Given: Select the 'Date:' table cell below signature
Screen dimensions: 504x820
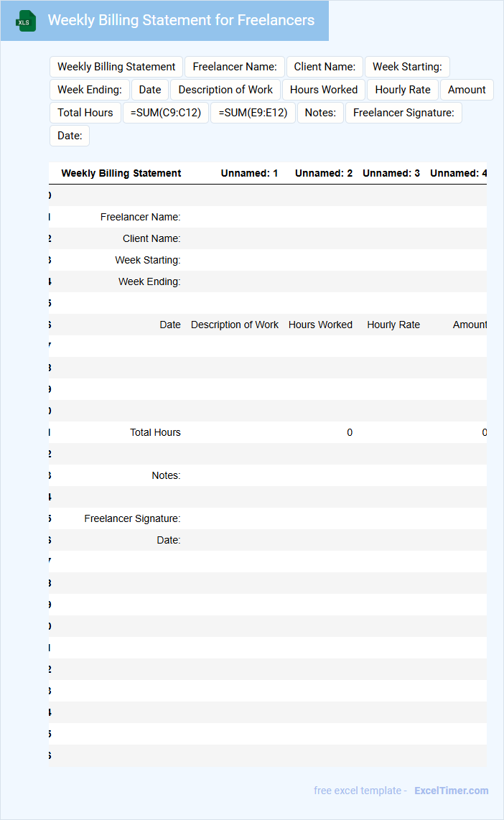Looking at the screenshot, I should (x=168, y=540).
